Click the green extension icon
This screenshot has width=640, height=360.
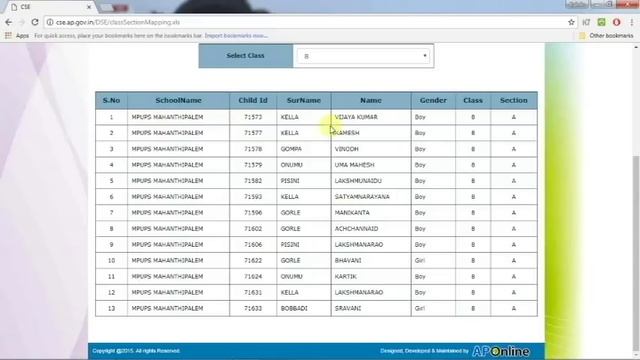click(x=601, y=22)
